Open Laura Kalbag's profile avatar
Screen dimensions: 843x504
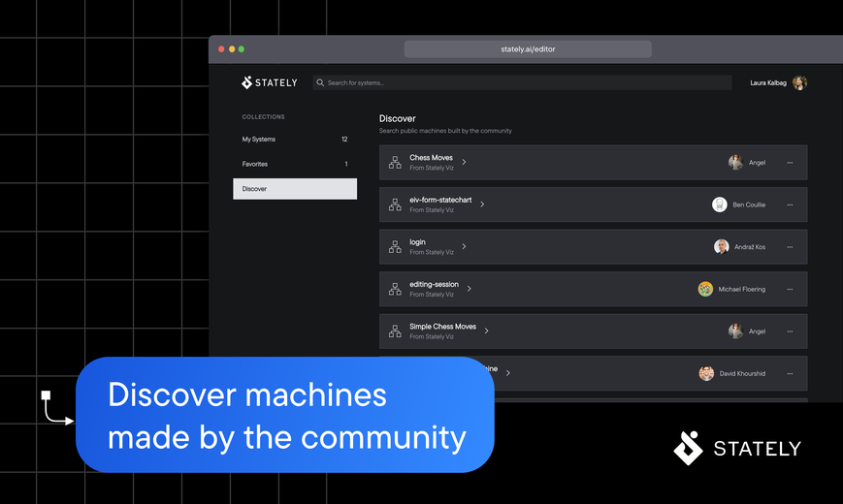(799, 82)
